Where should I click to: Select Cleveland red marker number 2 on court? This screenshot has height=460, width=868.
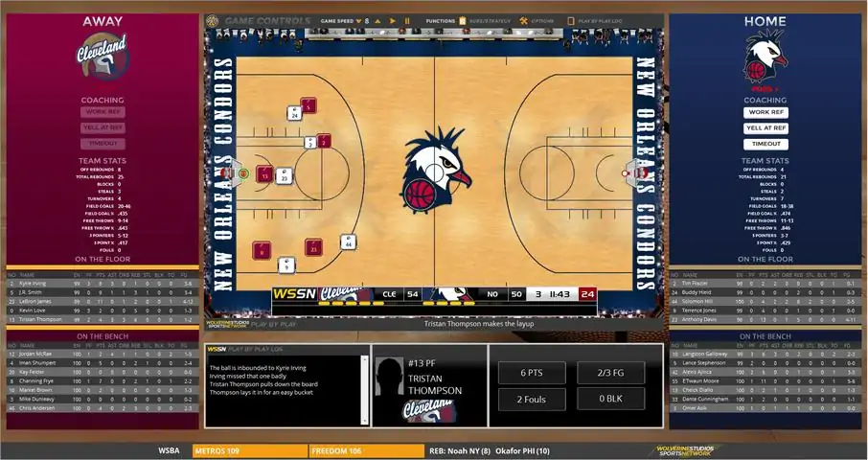click(x=324, y=141)
